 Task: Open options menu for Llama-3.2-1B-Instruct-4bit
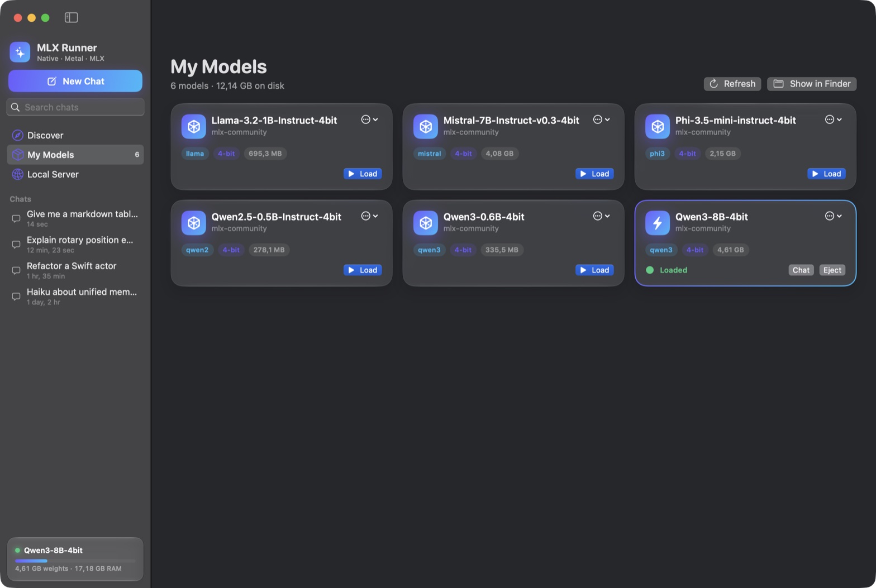click(x=370, y=119)
